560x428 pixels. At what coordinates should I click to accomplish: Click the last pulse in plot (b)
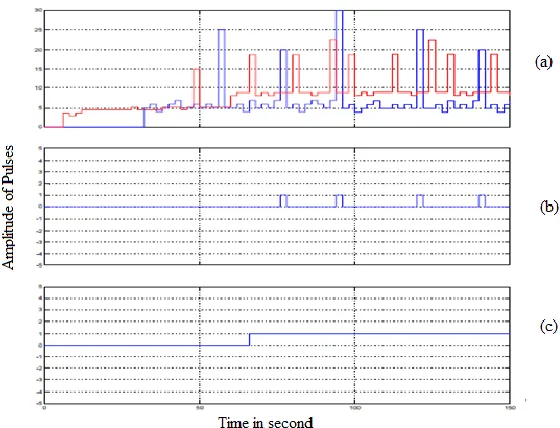pos(482,201)
